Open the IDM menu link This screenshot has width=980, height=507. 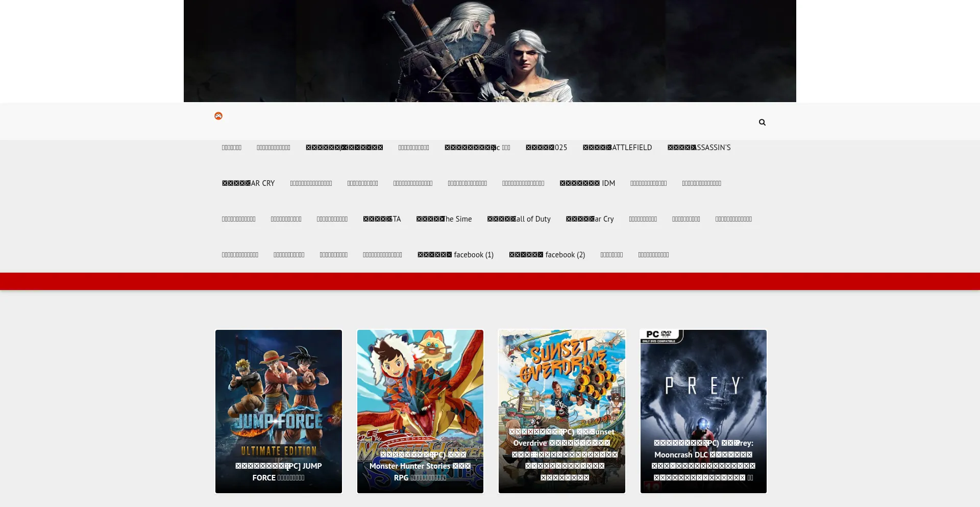[x=587, y=183]
